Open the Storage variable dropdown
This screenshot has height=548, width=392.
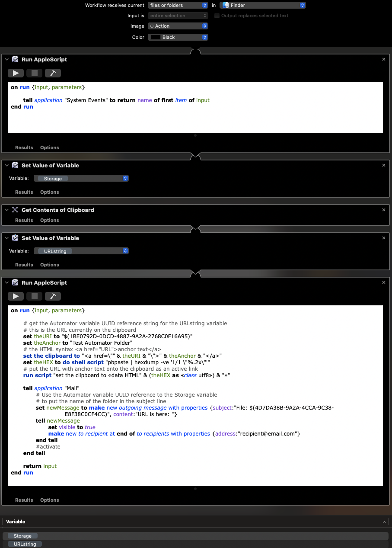pyautogui.click(x=81, y=178)
